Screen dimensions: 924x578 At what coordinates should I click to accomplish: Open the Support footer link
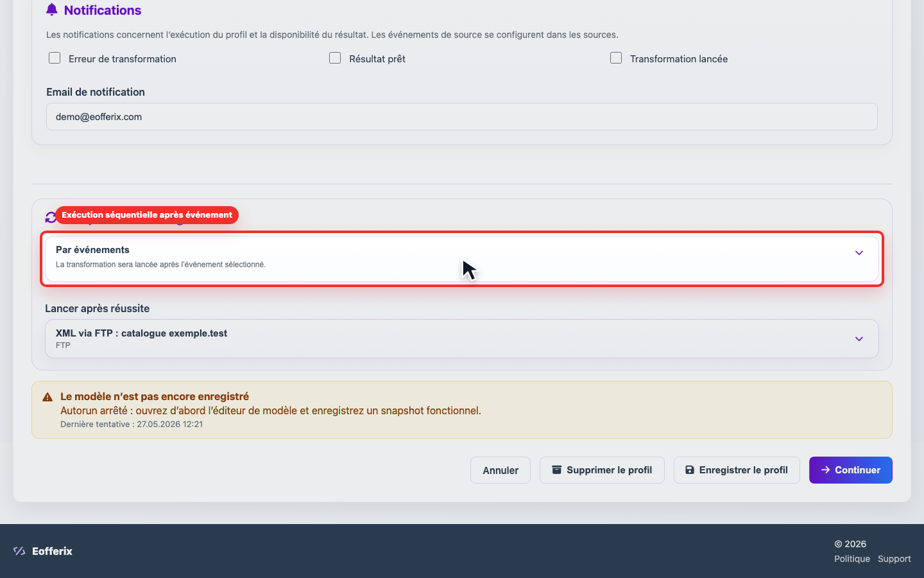894,559
